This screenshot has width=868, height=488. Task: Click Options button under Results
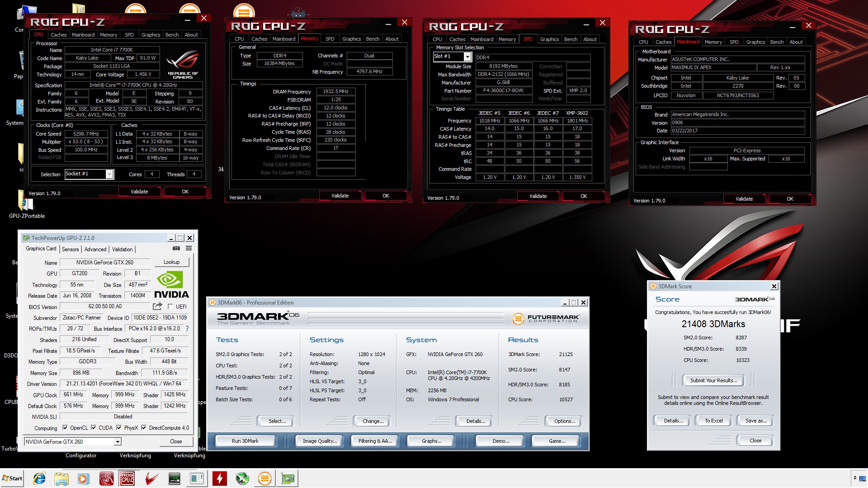click(565, 421)
